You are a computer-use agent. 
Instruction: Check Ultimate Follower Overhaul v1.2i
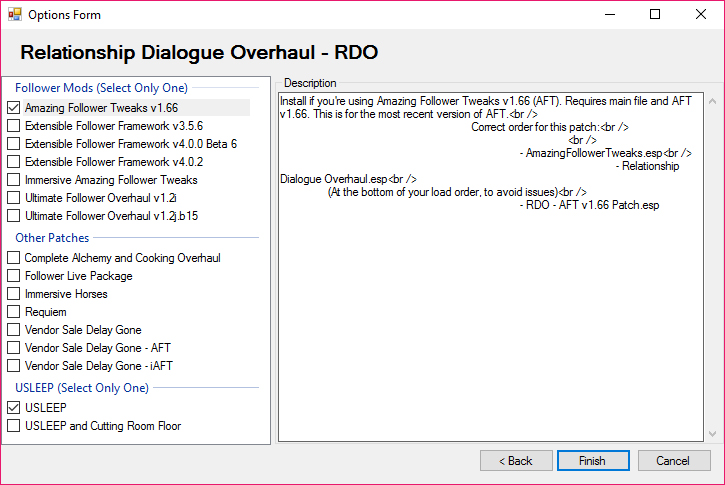tap(14, 198)
